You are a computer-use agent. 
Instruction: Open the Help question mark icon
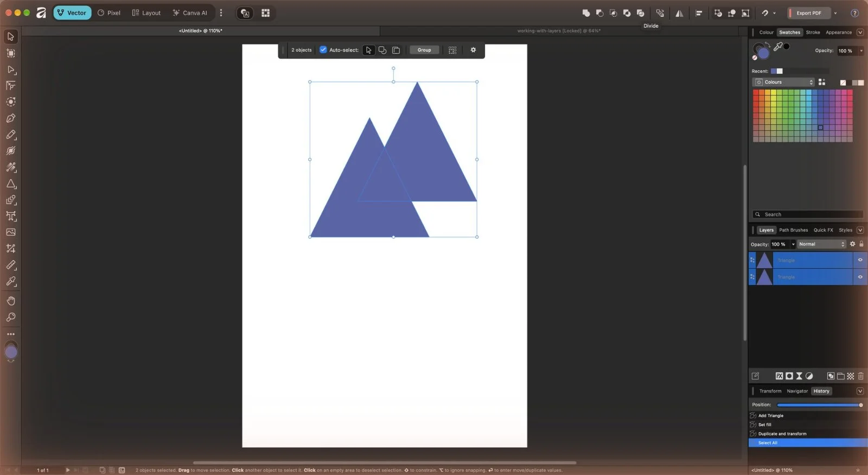coord(854,13)
